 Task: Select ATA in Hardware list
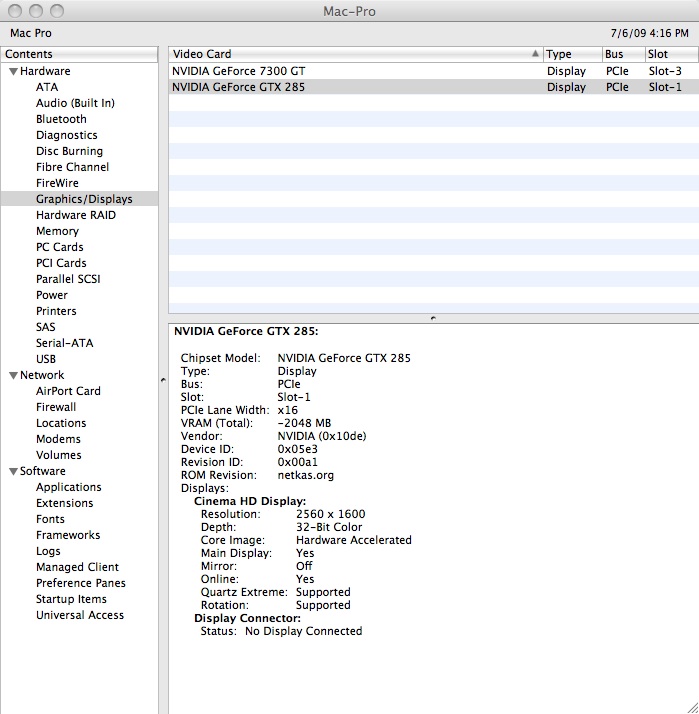[x=47, y=87]
